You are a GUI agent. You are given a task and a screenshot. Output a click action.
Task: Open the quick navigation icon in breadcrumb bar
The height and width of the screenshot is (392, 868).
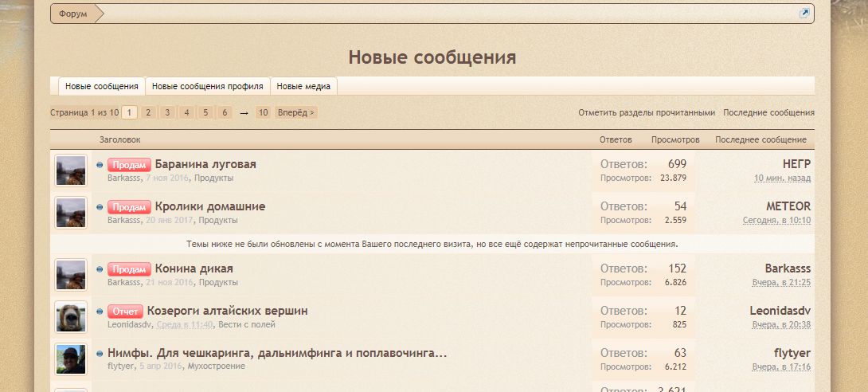coord(804,14)
